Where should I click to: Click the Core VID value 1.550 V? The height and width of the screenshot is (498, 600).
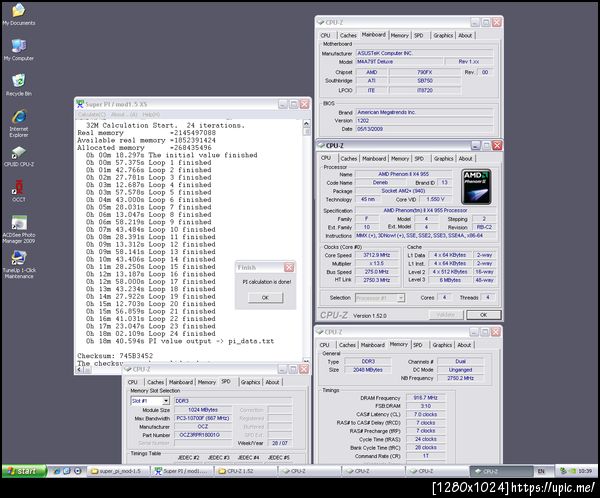[435, 199]
